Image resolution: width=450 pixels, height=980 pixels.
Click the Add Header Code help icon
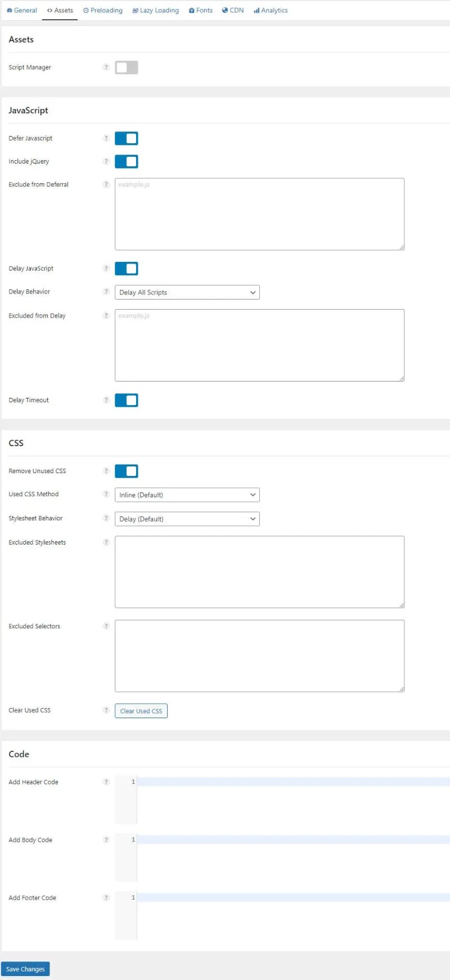[106, 782]
